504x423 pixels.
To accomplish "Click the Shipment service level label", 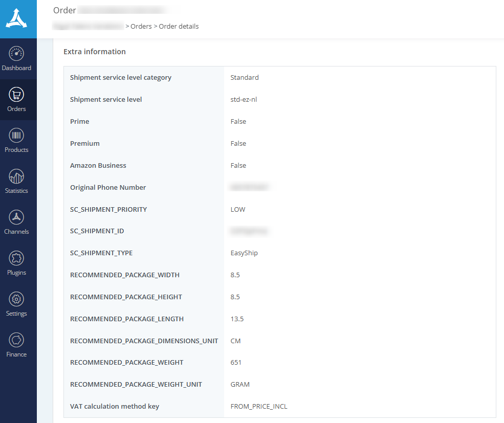I will (x=106, y=99).
